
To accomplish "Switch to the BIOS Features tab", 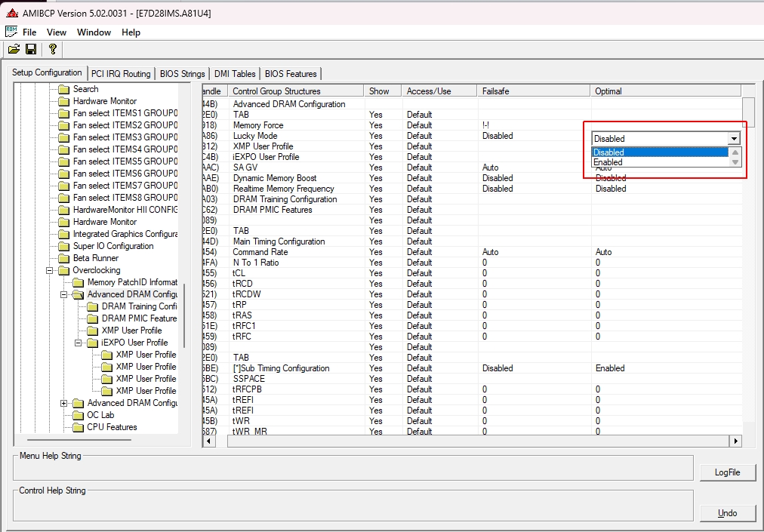I will [291, 73].
